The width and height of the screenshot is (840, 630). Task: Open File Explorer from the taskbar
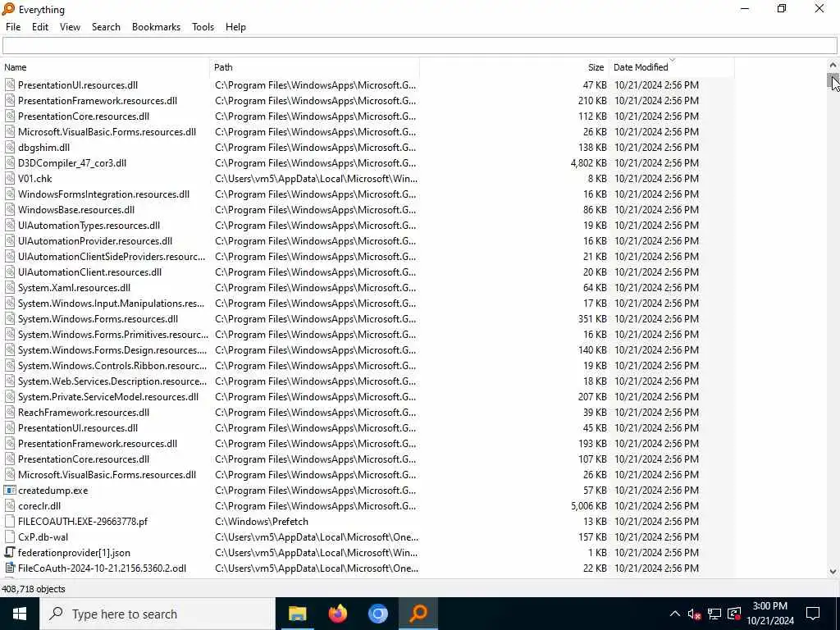click(297, 614)
